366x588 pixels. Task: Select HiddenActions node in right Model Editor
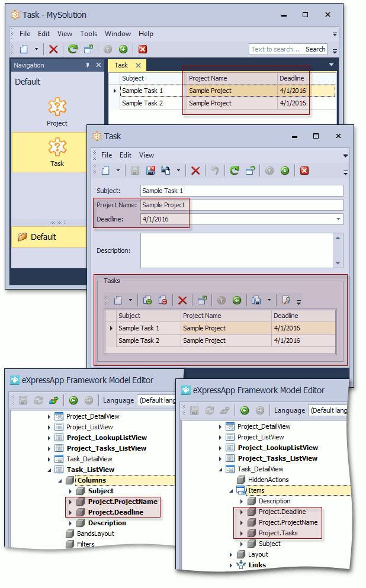[x=268, y=480]
